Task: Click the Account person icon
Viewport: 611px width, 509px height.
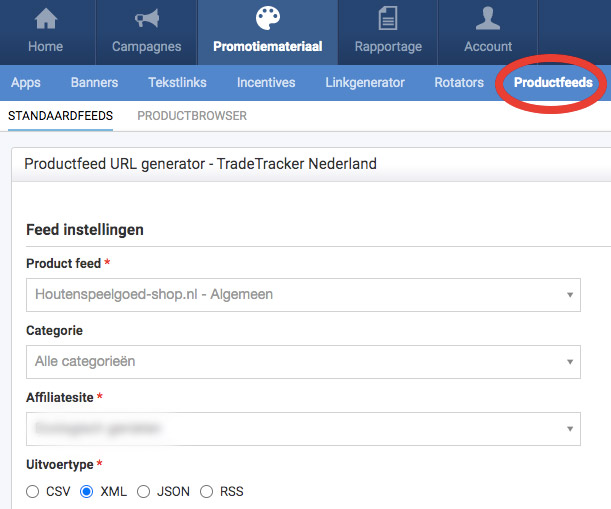Action: 488,18
